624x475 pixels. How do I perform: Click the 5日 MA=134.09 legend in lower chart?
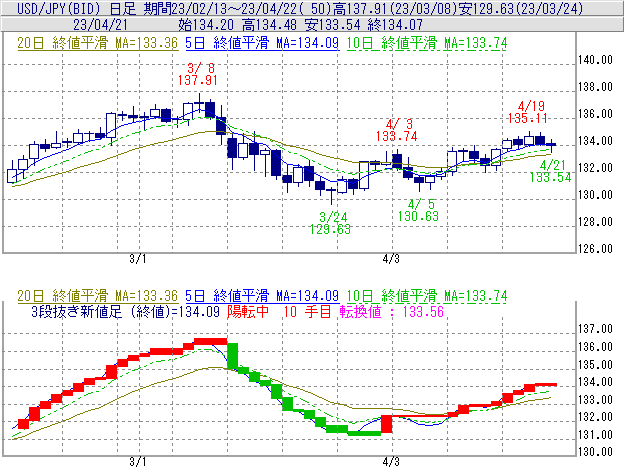click(262, 296)
